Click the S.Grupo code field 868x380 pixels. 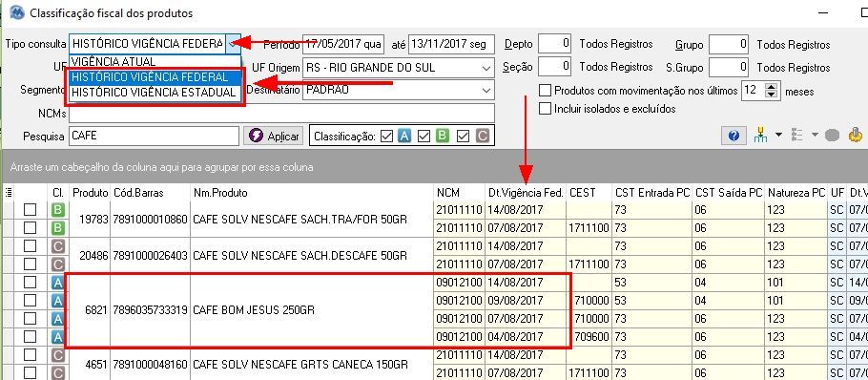[729, 67]
